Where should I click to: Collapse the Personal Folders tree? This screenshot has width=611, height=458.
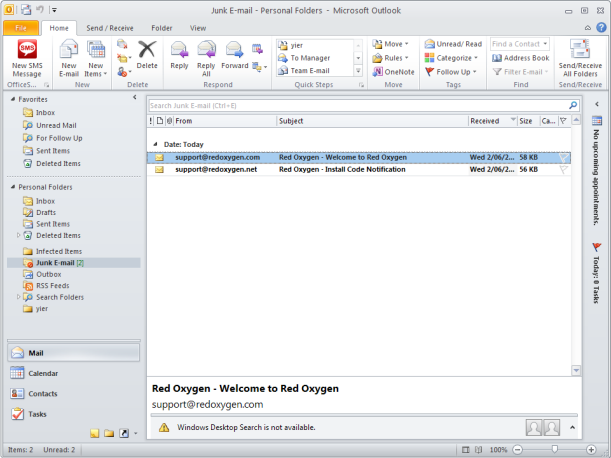click(x=13, y=187)
